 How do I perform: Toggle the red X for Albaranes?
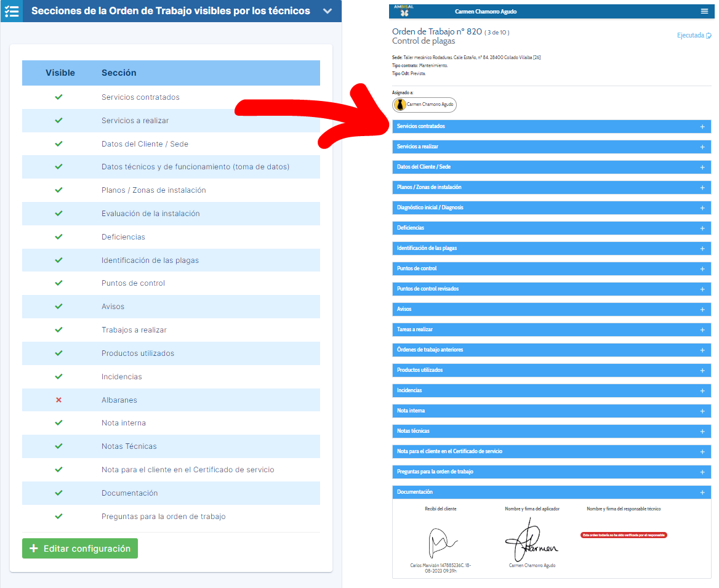click(x=59, y=400)
